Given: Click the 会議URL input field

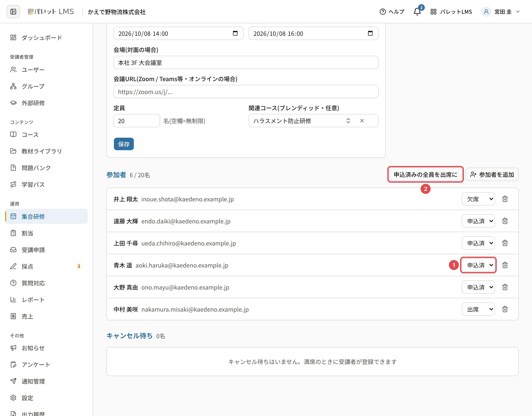Looking at the screenshot, I should point(246,92).
